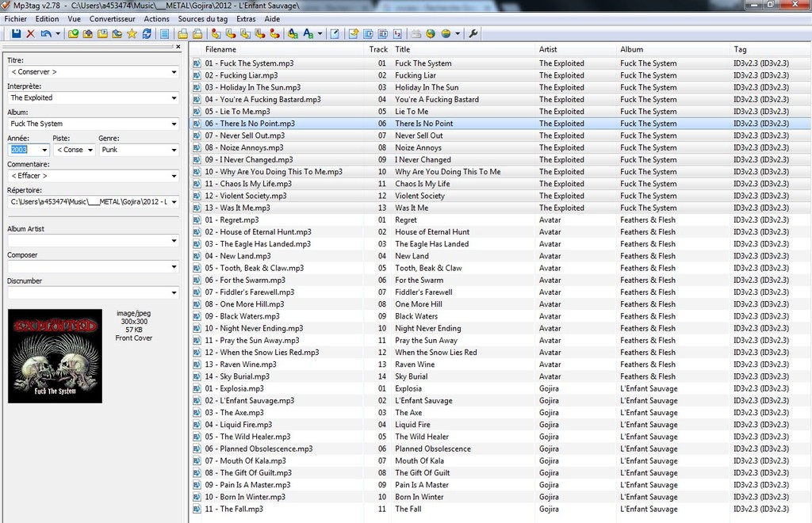Sort by the Tag column header
Viewport: 812px width, 523px height.
[771, 49]
